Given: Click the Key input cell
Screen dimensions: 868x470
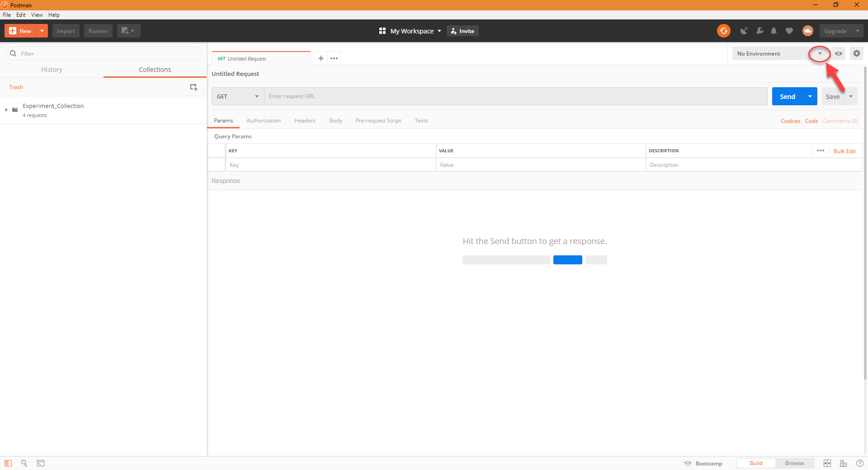Looking at the screenshot, I should (x=331, y=164).
